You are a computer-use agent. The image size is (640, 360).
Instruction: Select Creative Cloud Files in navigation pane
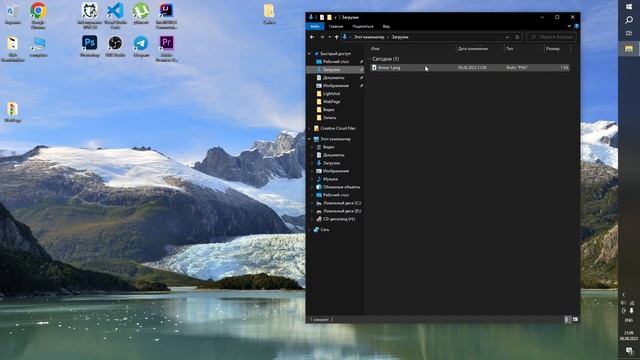[334, 129]
